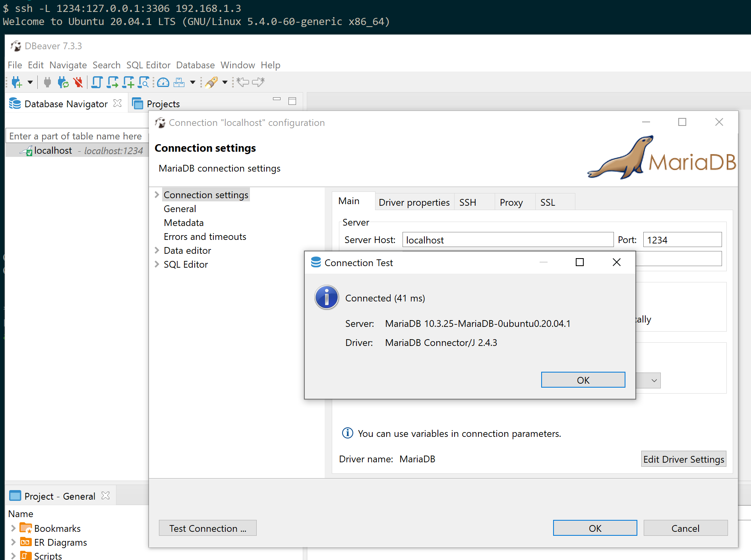Click the ER Diagrams folder icon

(x=25, y=542)
